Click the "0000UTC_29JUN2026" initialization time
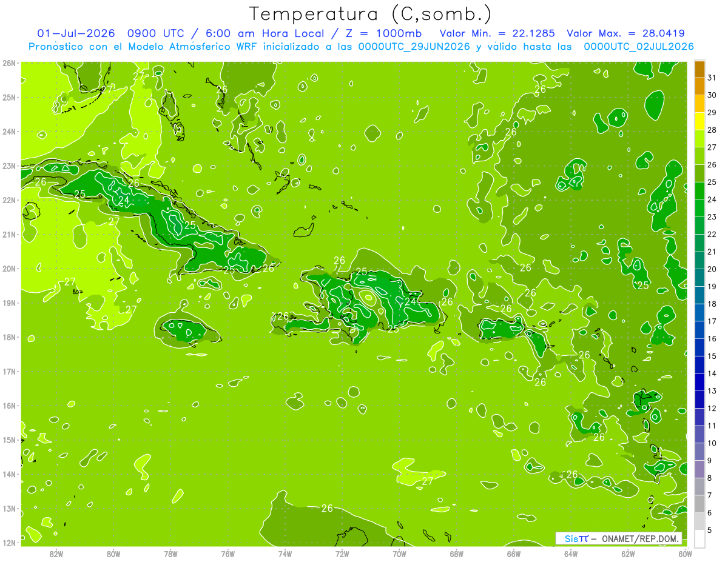The image size is (728, 562). 414,47
